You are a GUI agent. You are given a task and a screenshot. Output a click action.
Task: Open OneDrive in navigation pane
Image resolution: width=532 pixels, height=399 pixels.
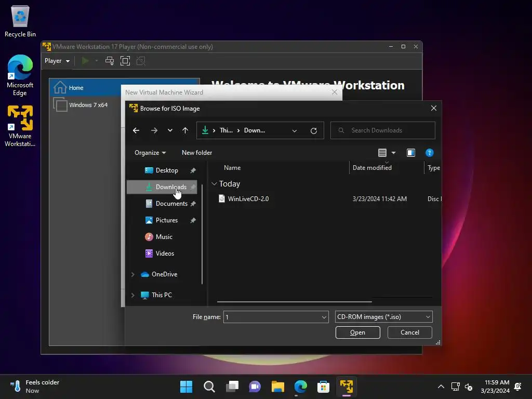(x=164, y=274)
